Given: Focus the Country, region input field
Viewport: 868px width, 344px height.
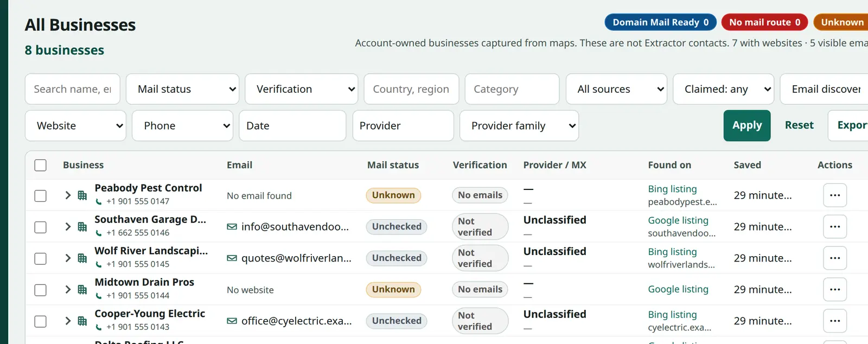Looking at the screenshot, I should [x=411, y=89].
